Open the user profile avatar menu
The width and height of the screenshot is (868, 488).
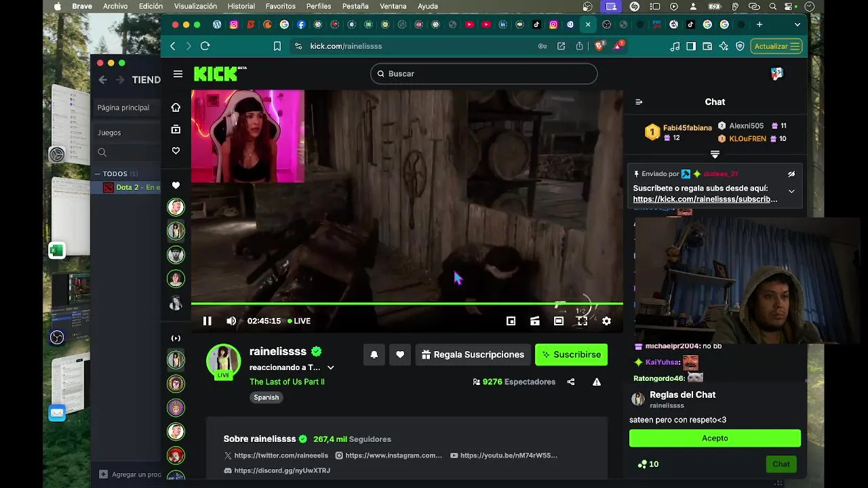point(777,74)
